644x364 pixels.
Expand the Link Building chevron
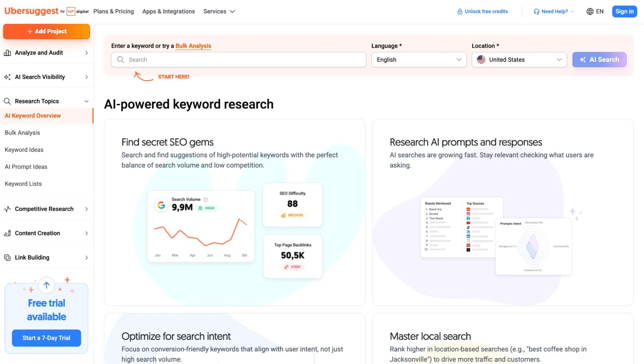87,257
